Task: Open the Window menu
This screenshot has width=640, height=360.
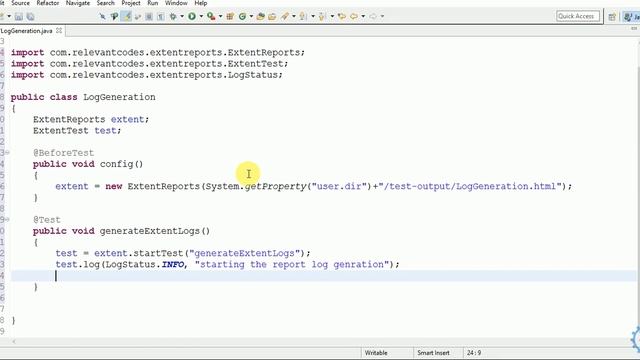Action: pyautogui.click(x=176, y=3)
